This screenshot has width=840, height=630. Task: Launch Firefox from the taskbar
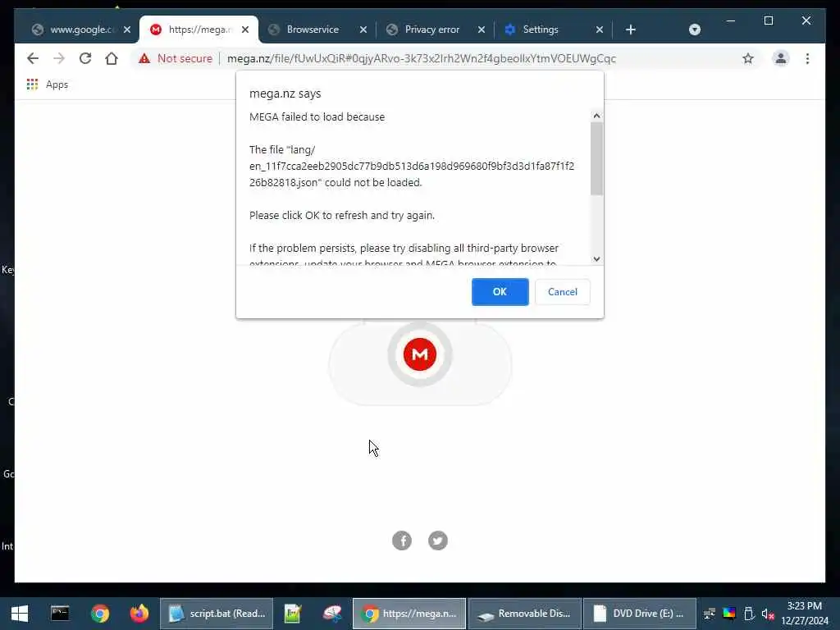coord(139,614)
